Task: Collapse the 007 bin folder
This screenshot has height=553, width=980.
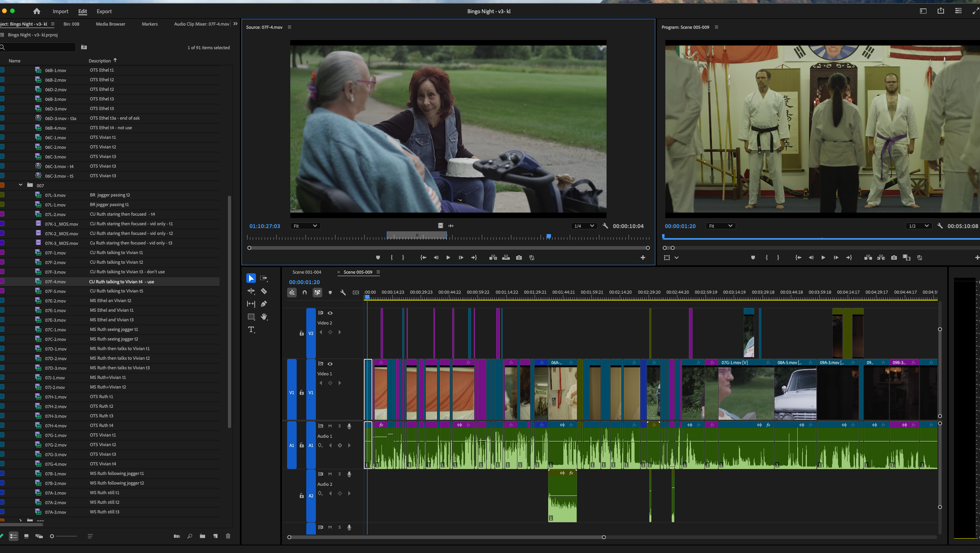Action: (20, 185)
